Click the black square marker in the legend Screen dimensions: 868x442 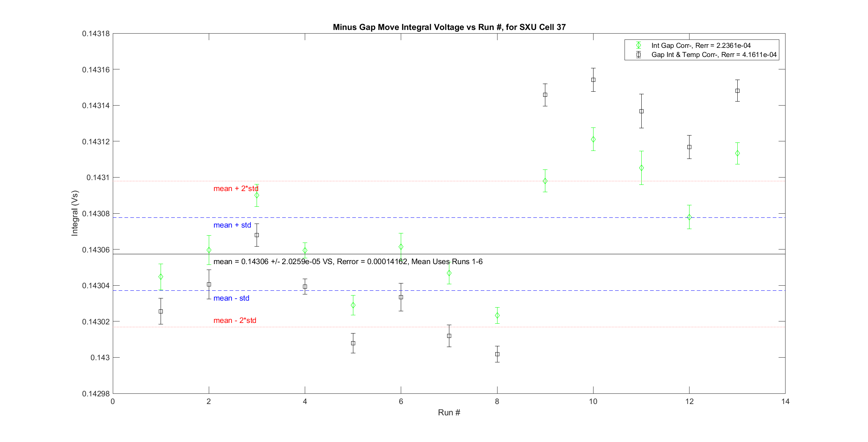point(638,55)
